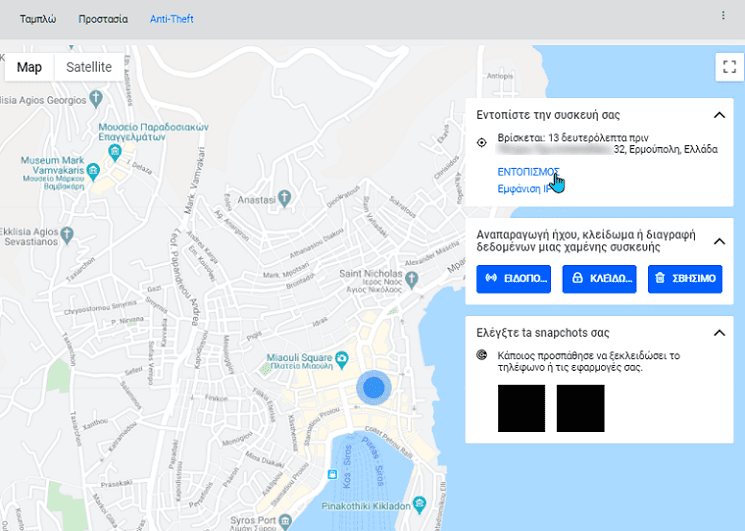This screenshot has height=531, width=745.
Task: Click the Ekklisia Agios Sevastianos church pin
Action: pos(67,235)
